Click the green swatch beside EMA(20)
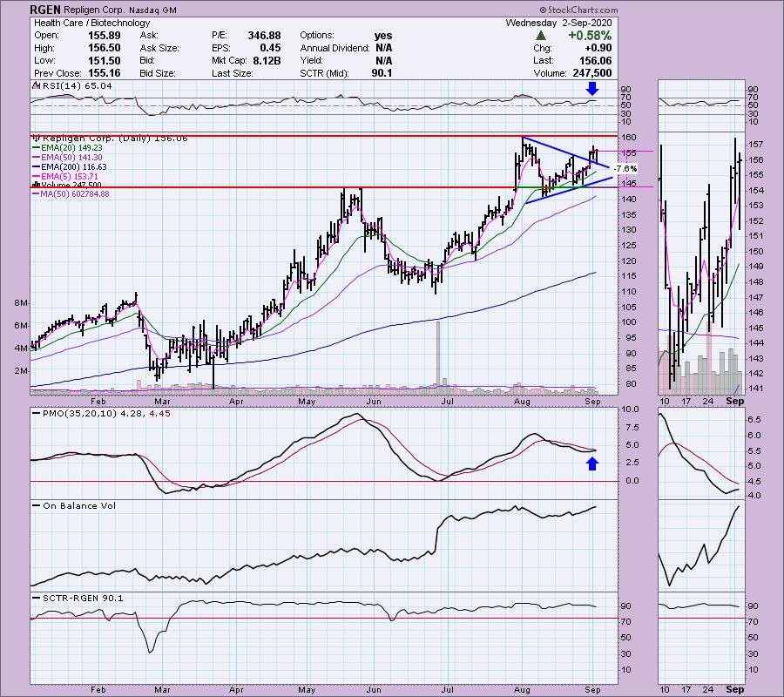This screenshot has height=697, width=784. (36, 148)
